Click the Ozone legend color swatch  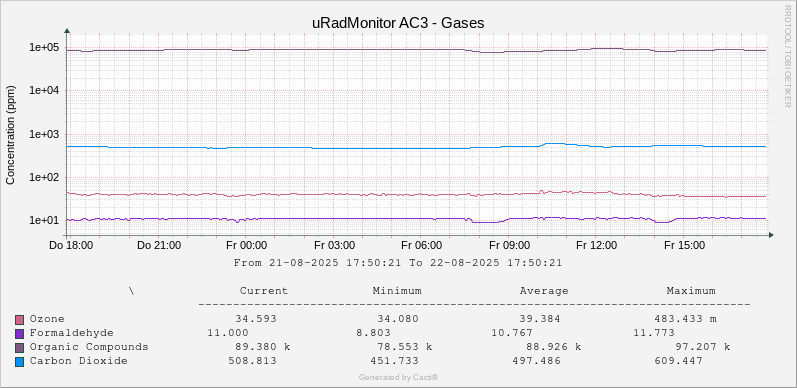20,320
